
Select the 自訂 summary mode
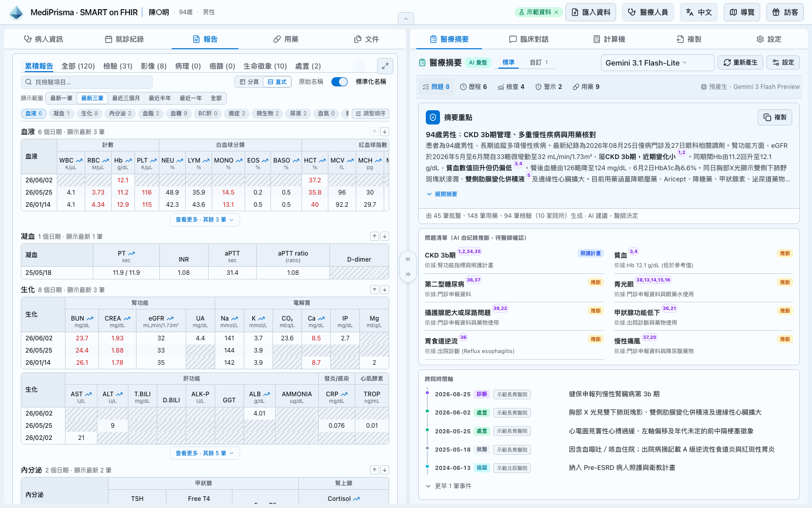point(539,62)
